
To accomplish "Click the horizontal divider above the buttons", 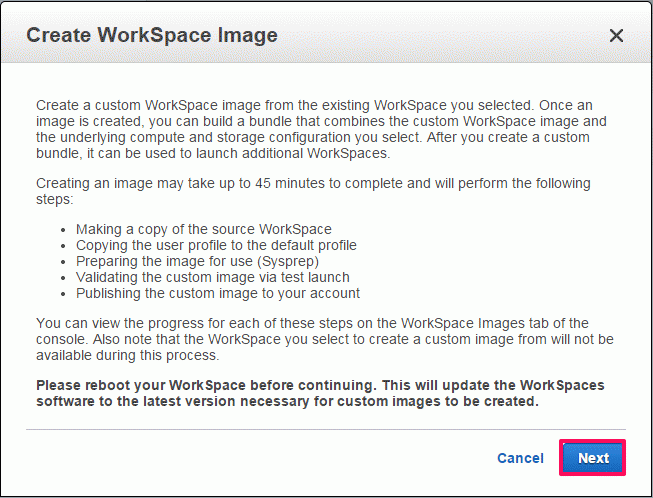I will point(326,429).
